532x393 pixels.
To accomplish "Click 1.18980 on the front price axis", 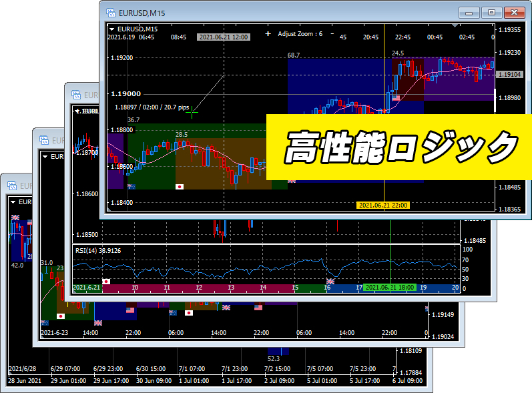I will click(509, 98).
